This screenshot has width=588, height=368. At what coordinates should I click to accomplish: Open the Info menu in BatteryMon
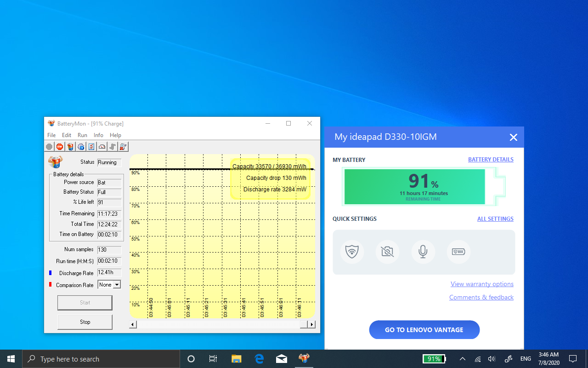pyautogui.click(x=98, y=135)
